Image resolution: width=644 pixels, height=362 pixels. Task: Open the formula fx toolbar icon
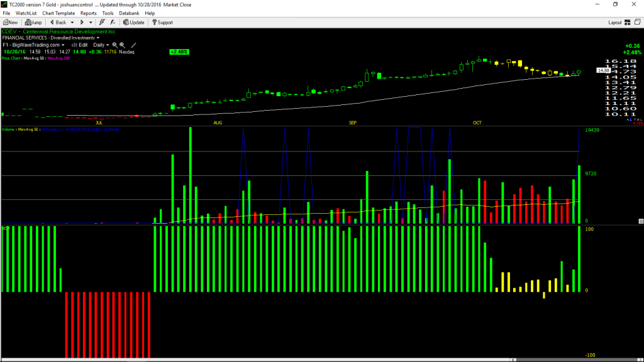(x=113, y=23)
